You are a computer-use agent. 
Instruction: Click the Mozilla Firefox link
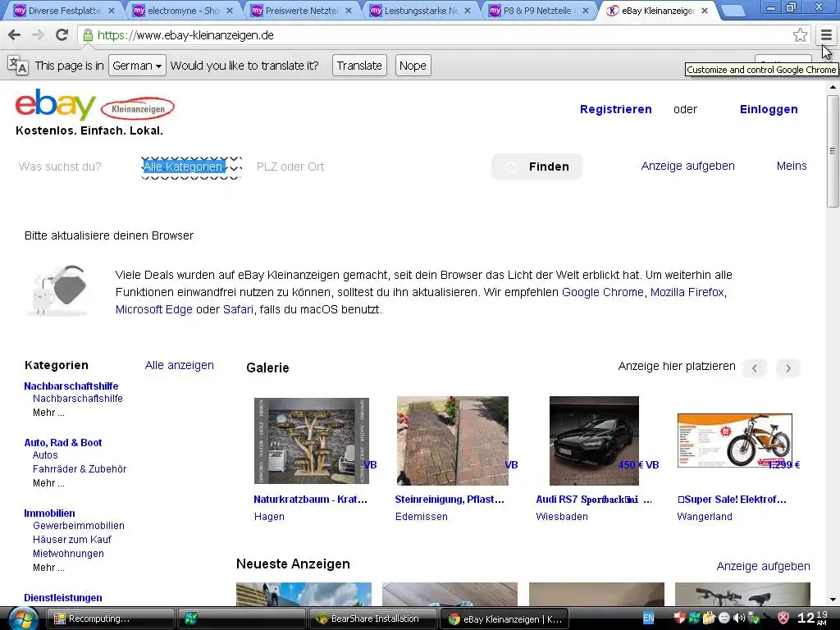point(687,292)
